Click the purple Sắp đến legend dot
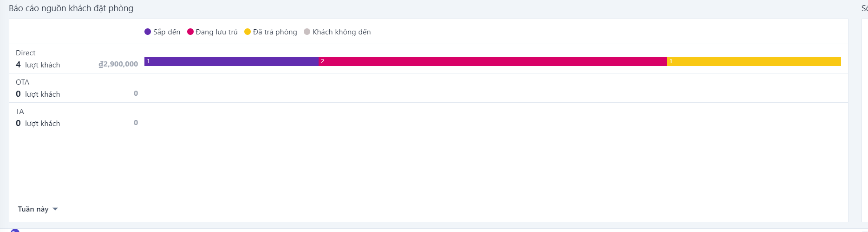The image size is (868, 232). [148, 32]
